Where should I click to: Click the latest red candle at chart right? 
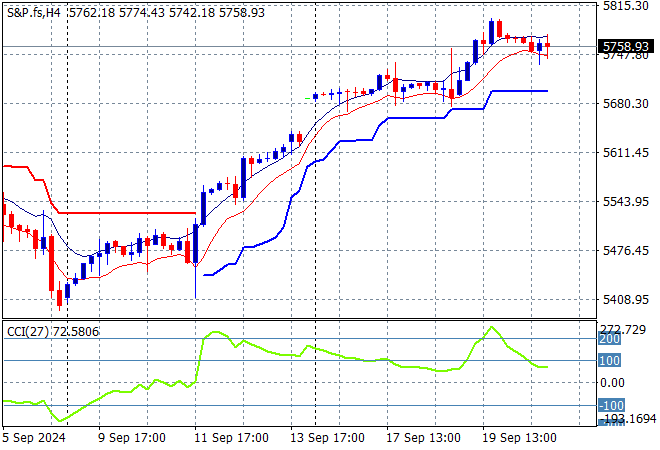[x=547, y=45]
